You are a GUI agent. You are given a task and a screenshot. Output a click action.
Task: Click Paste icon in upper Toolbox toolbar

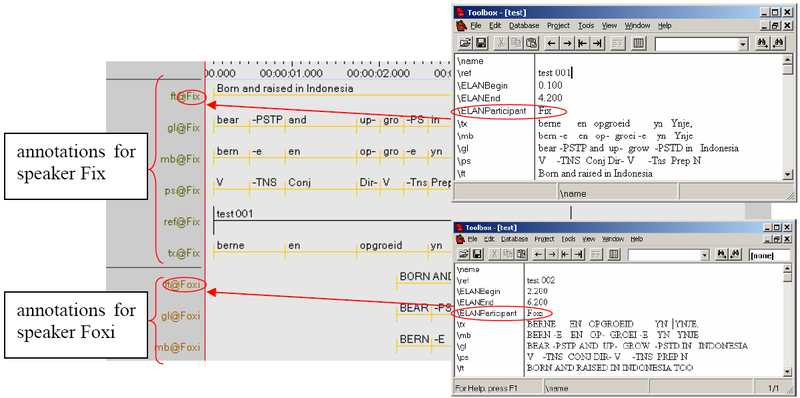532,43
